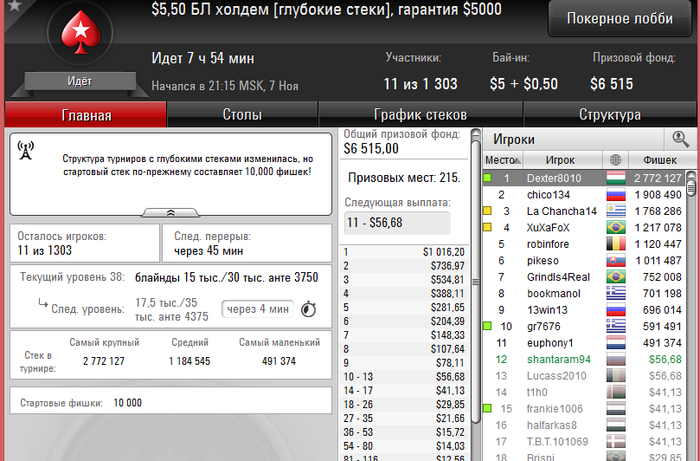Click Greece flag beside bookmanol

click(x=616, y=294)
